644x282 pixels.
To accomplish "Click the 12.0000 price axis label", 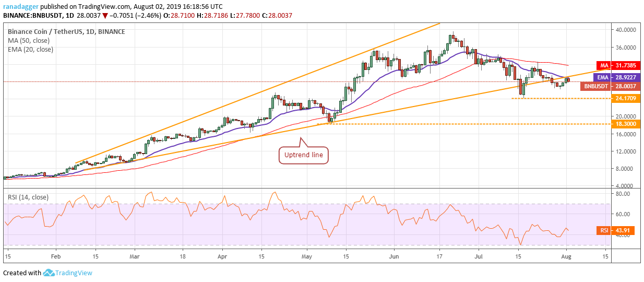I will (626, 151).
